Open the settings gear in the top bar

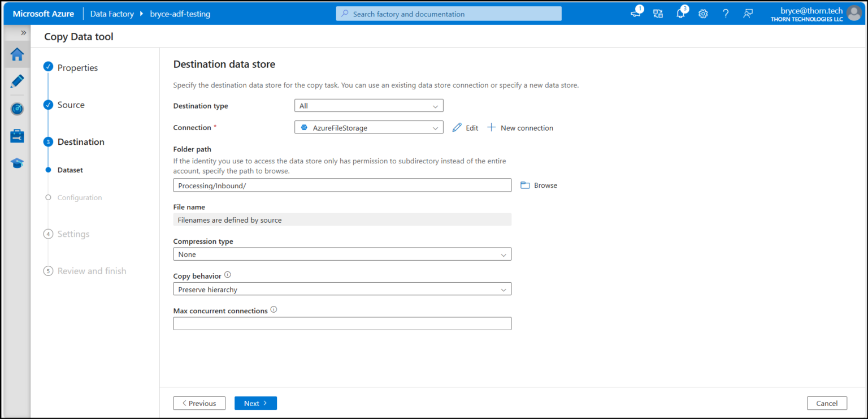703,13
